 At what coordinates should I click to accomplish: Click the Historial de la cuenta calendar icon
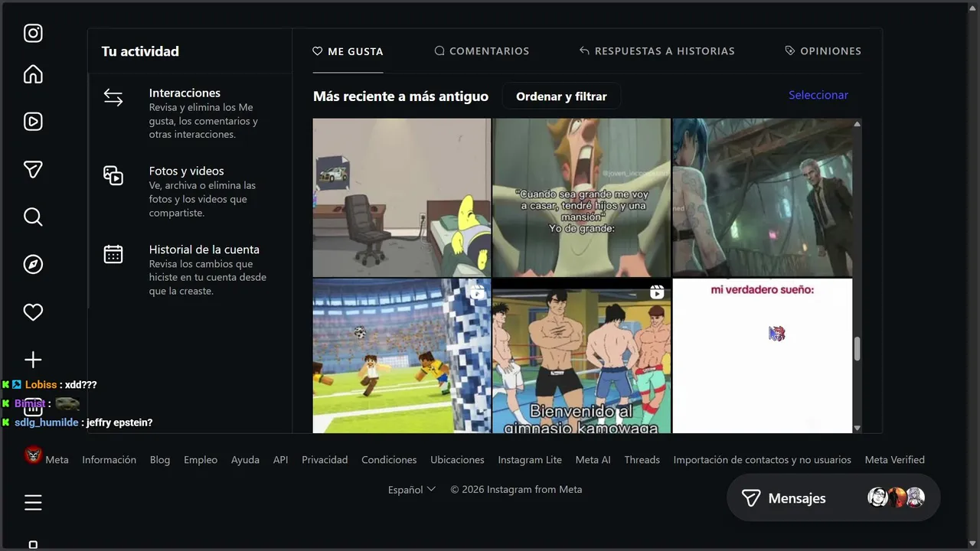[113, 254]
